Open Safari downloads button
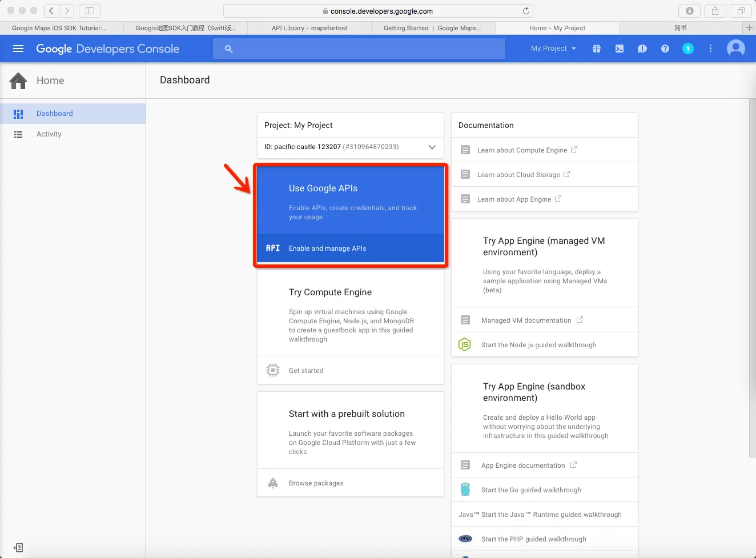The image size is (756, 558). (x=690, y=10)
